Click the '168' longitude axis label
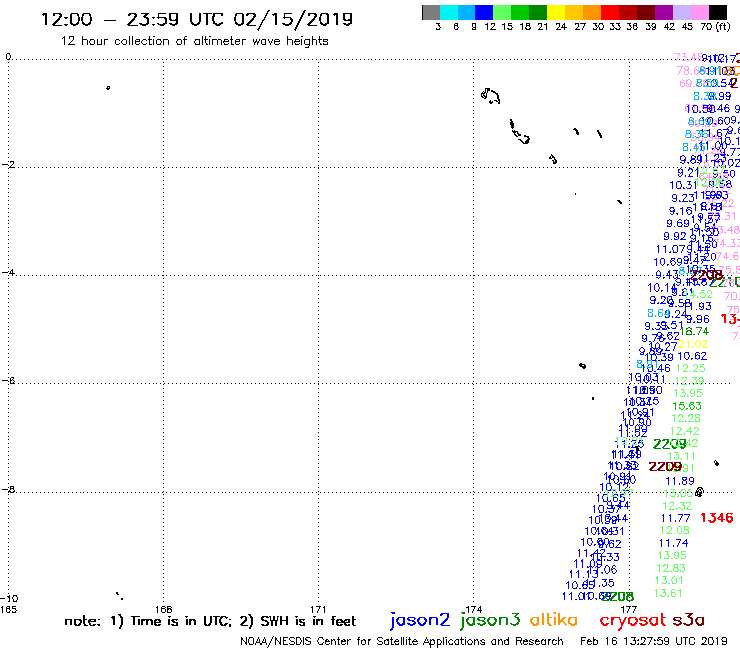Image resolution: width=740 pixels, height=650 pixels. pos(163,609)
